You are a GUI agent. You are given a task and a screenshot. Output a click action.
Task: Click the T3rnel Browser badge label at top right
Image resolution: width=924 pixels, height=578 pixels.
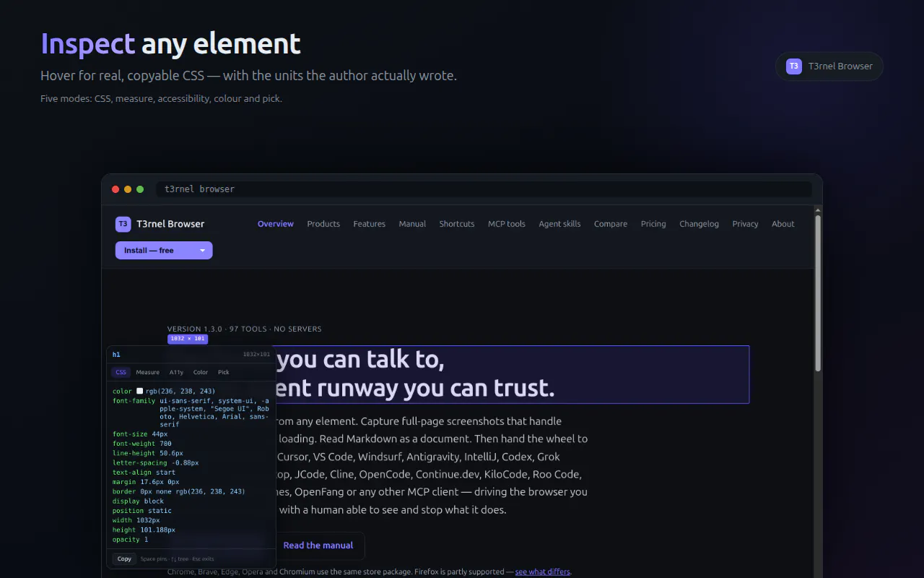[x=840, y=66]
